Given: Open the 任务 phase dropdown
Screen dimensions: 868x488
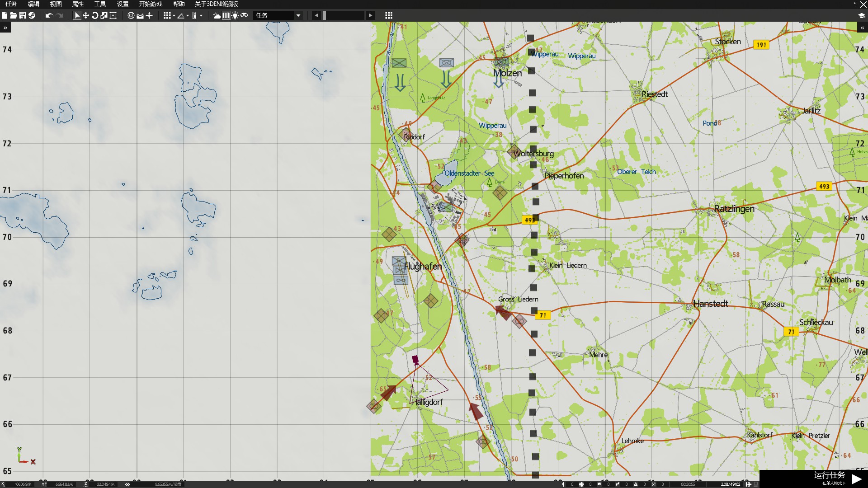Looking at the screenshot, I should 278,15.
